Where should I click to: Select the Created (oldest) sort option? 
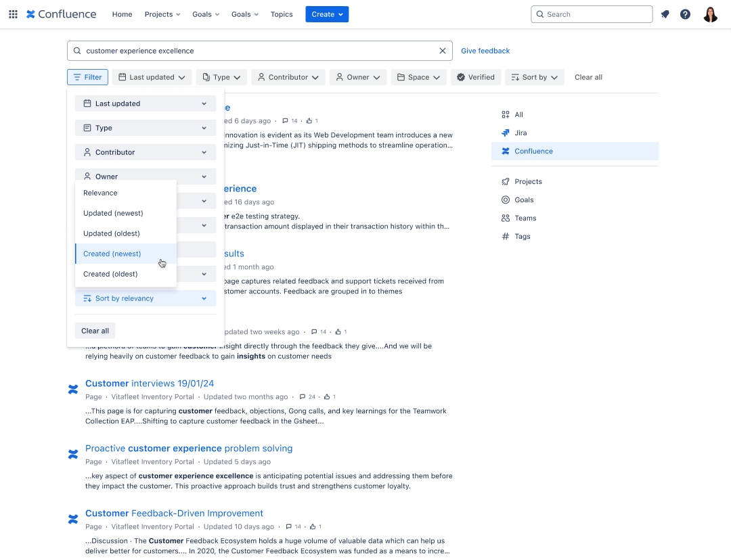(x=110, y=274)
